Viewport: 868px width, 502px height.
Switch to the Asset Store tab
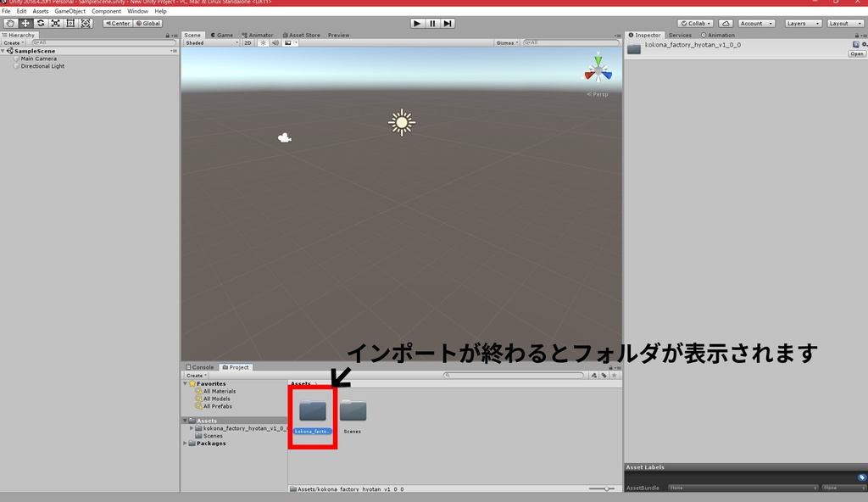pos(303,34)
